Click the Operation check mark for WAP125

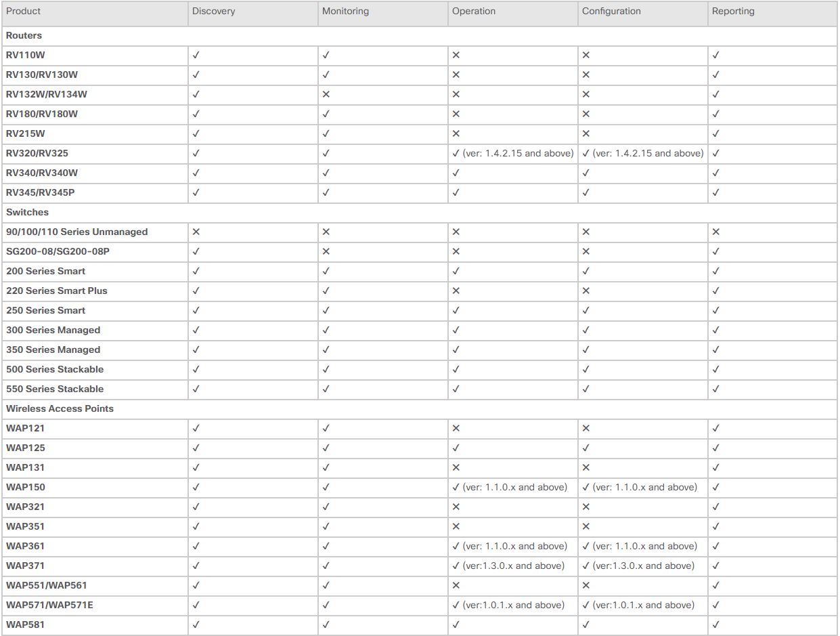point(456,448)
